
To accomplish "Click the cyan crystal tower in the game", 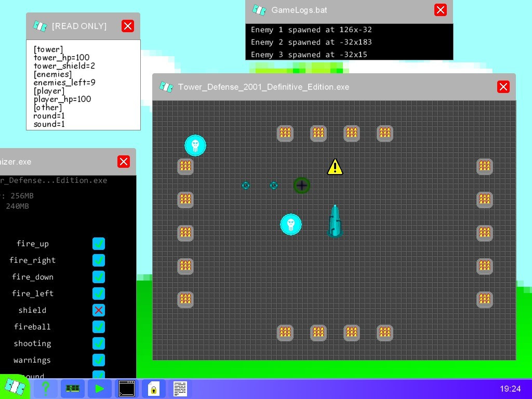I will pyautogui.click(x=335, y=221).
